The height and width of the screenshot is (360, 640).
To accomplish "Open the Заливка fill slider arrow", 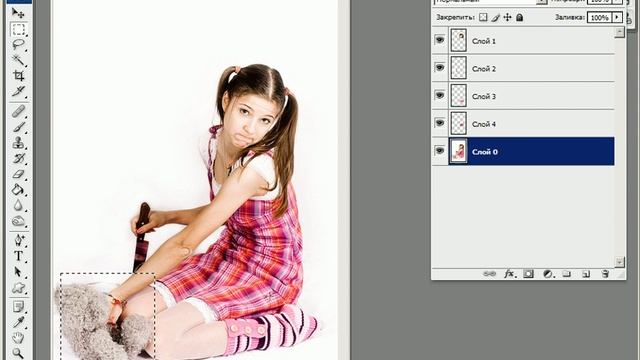I will 618,17.
